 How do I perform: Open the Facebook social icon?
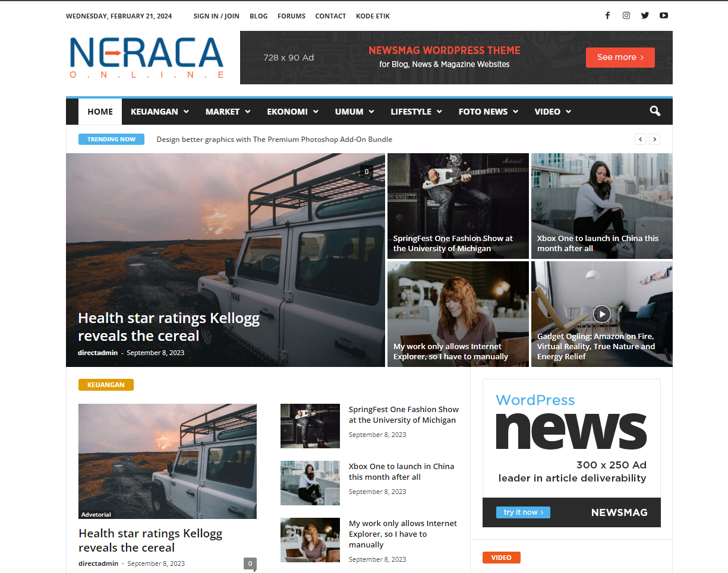point(607,15)
